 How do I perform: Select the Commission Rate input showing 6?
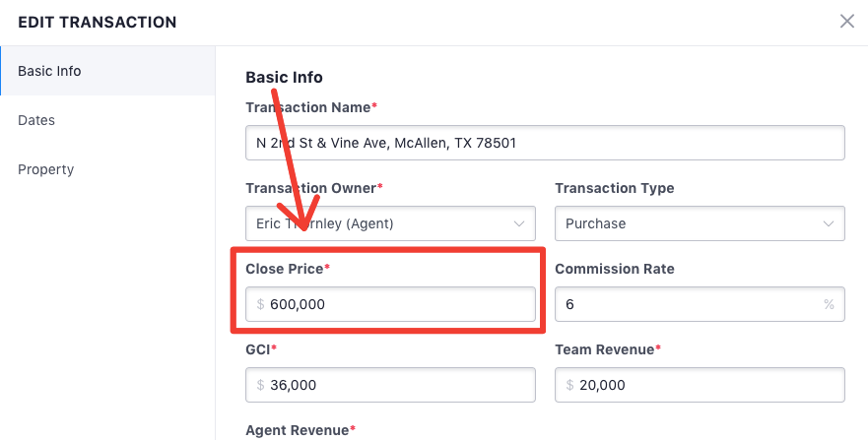point(690,305)
